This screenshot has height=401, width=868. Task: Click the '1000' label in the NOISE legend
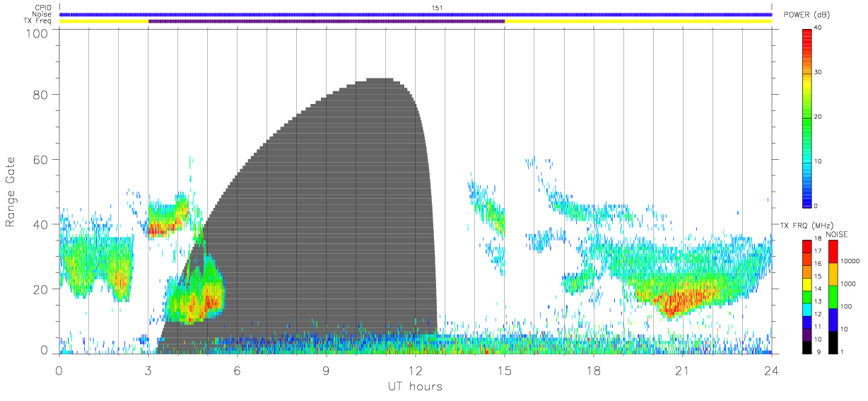tap(848, 284)
